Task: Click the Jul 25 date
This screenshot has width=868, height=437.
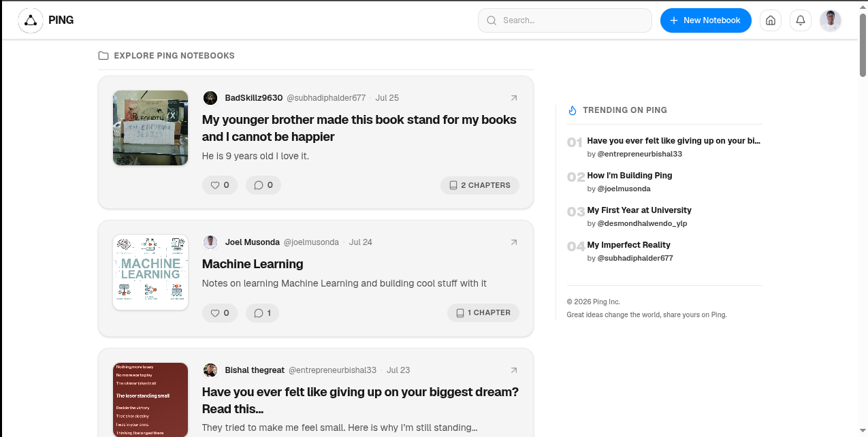Action: pos(387,98)
